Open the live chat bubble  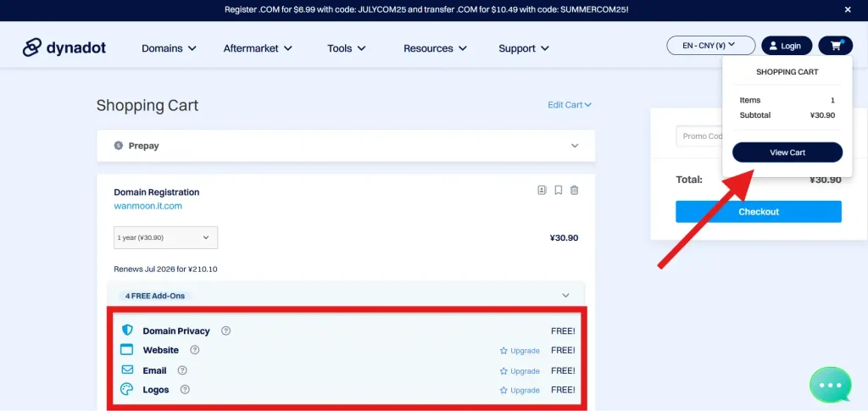click(831, 385)
